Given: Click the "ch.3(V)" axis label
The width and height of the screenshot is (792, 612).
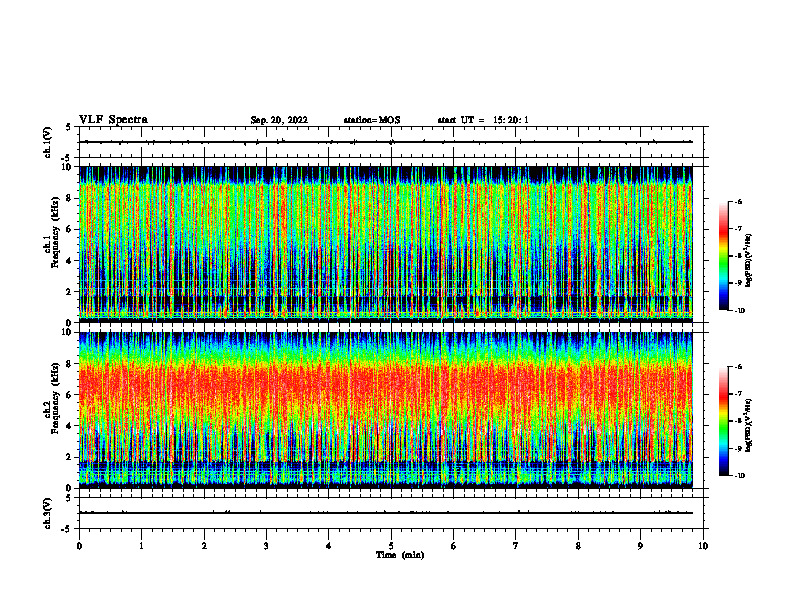Looking at the screenshot, I should point(47,513).
